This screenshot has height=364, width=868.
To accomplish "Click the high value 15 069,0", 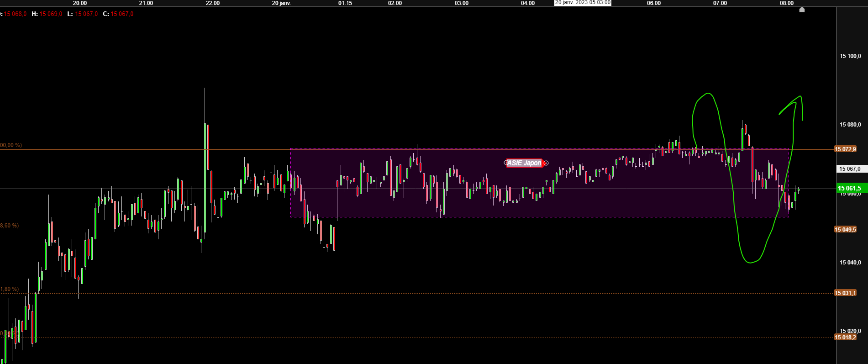I will [51, 14].
